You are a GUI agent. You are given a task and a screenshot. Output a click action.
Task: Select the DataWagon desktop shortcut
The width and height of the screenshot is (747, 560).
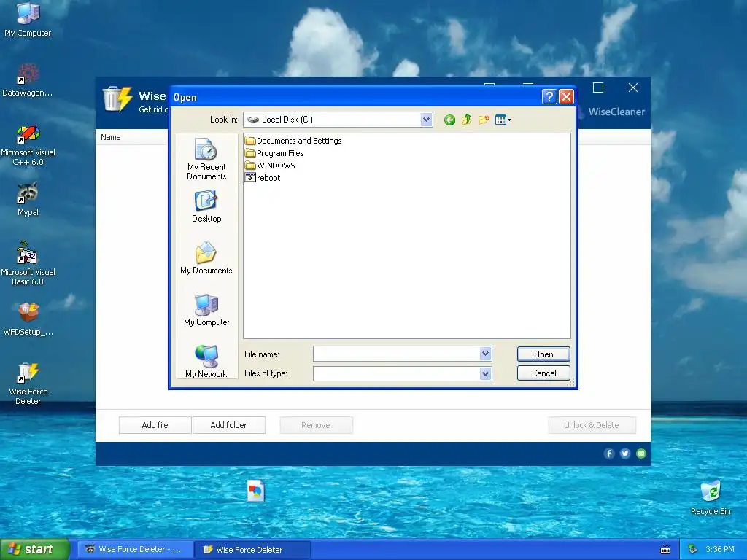(x=28, y=79)
